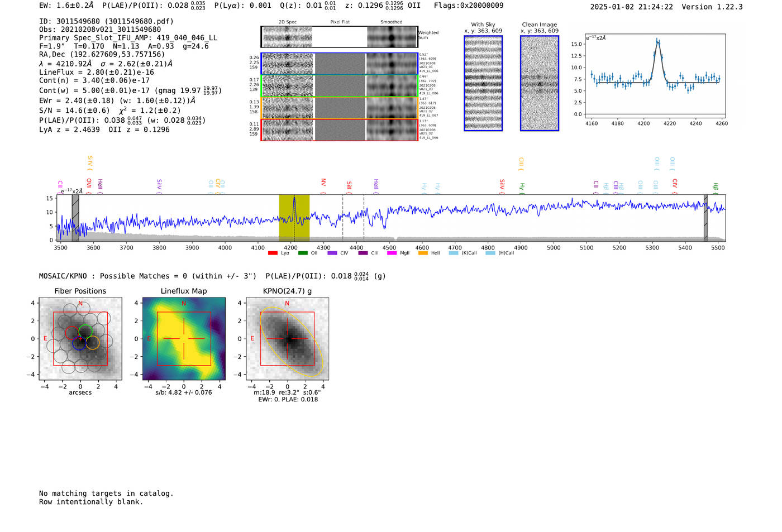The height and width of the screenshot is (532, 782).
Task: Open the Clean Image cutout
Action: pos(540,83)
